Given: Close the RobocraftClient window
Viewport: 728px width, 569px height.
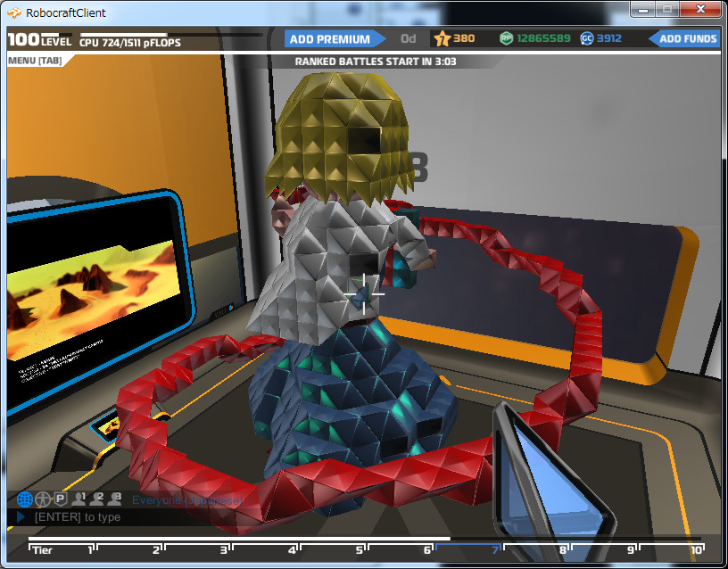Looking at the screenshot, I should point(700,10).
